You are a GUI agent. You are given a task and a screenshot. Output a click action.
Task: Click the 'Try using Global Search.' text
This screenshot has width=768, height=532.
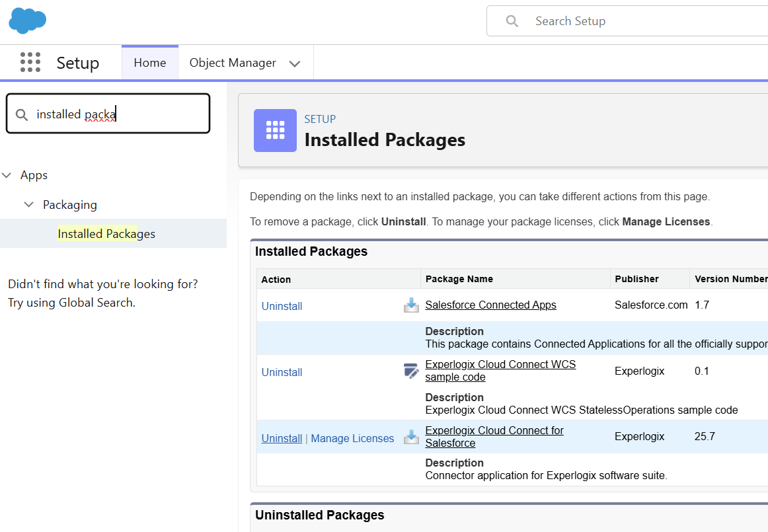(71, 303)
